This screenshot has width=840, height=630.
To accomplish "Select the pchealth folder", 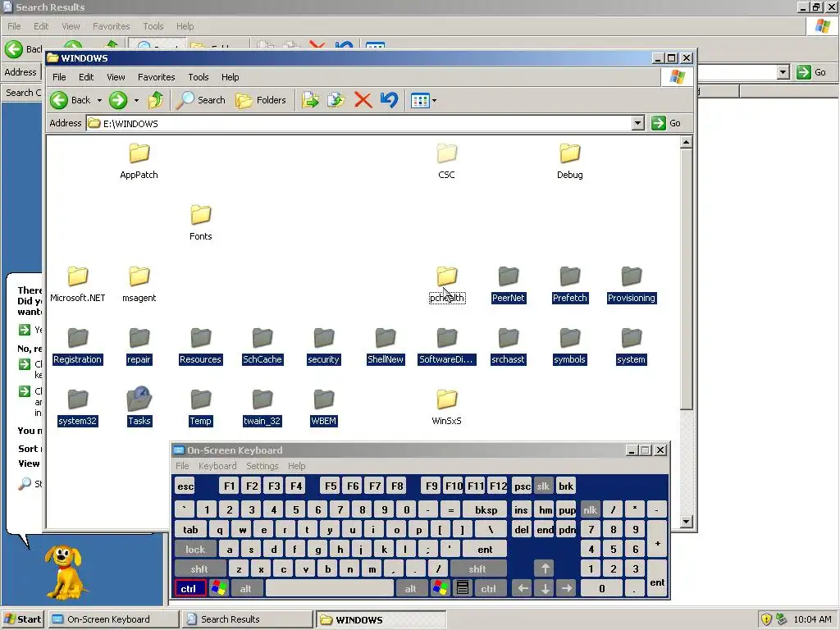I will coord(447,285).
